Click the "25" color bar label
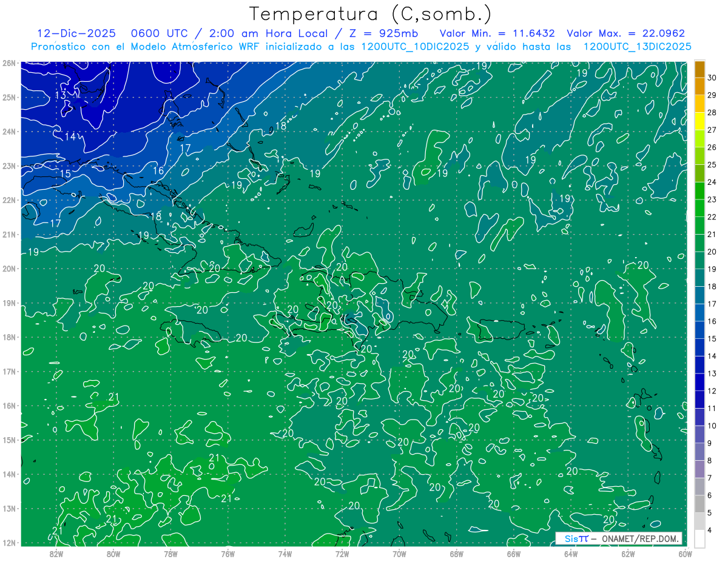The width and height of the screenshot is (728, 562). click(712, 165)
